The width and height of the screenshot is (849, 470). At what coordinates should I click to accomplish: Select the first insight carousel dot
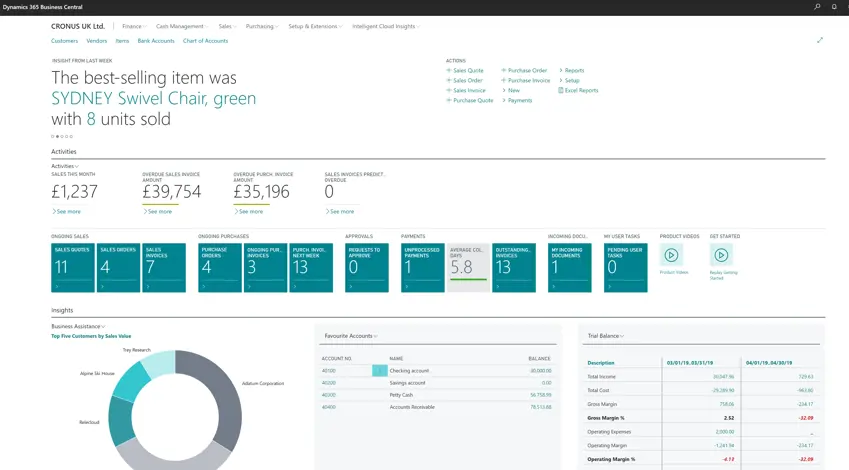(x=53, y=136)
